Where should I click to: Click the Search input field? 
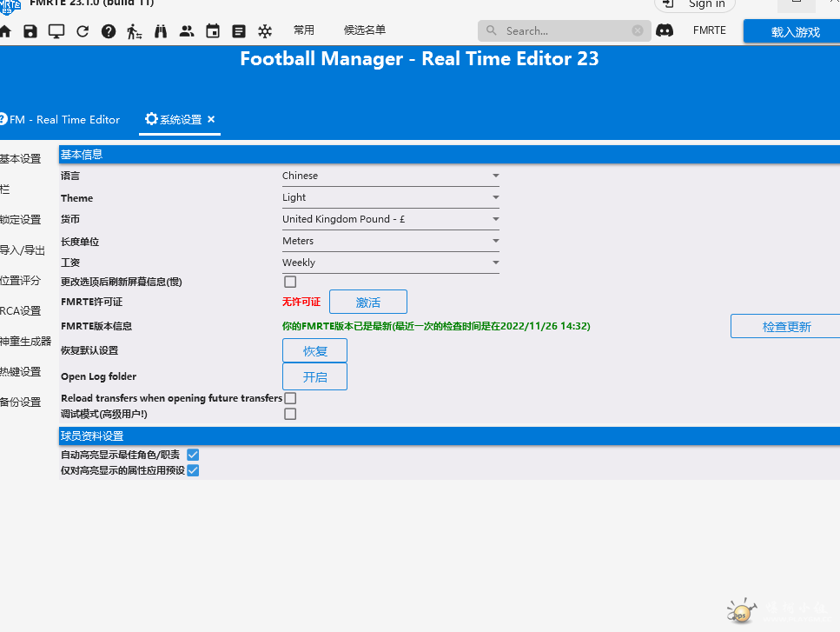[563, 30]
